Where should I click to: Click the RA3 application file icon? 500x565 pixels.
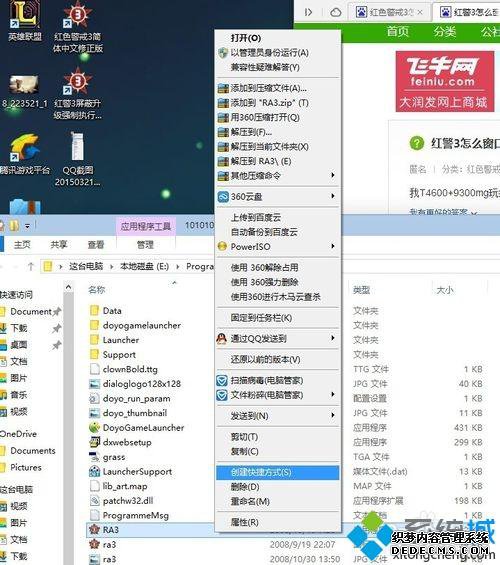tap(94, 530)
